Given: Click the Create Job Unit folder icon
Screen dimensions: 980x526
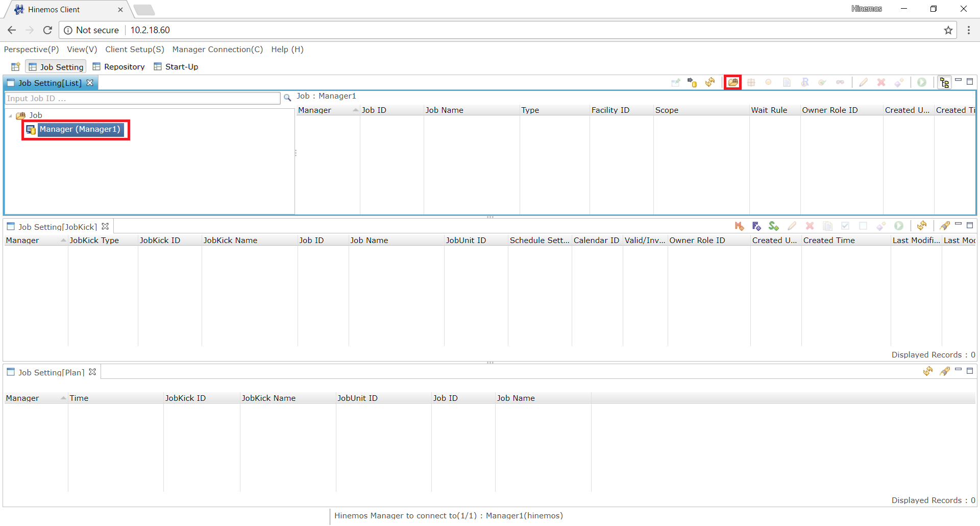Looking at the screenshot, I should pyautogui.click(x=732, y=82).
